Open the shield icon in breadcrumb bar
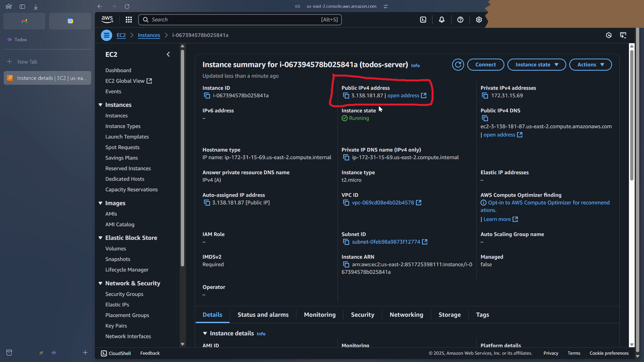The width and height of the screenshot is (644, 362). pyautogui.click(x=609, y=35)
